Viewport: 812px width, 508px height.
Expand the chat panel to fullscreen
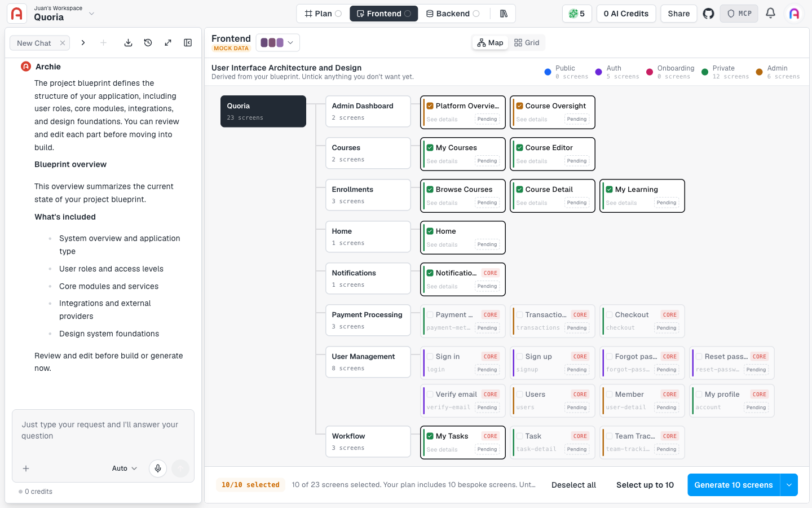pyautogui.click(x=168, y=43)
